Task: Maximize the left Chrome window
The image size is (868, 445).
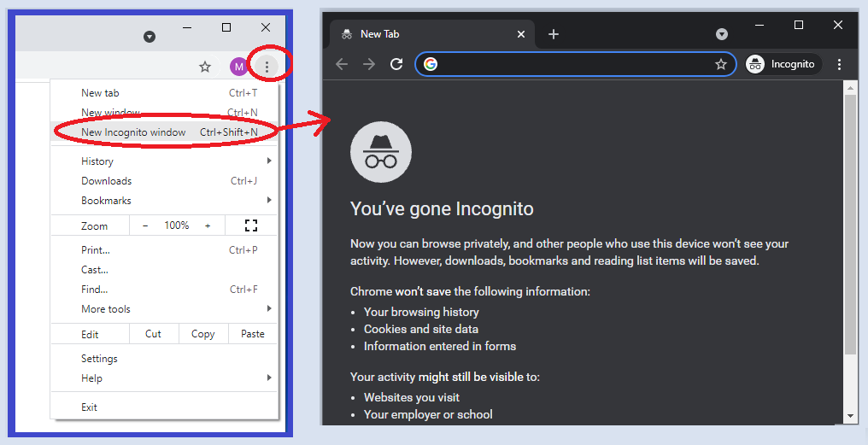Action: tap(226, 27)
